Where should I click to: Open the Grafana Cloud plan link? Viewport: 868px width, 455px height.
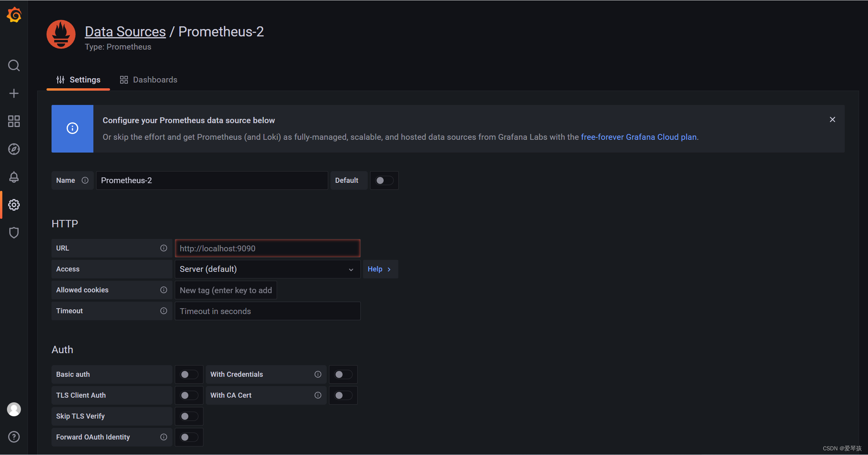(639, 137)
